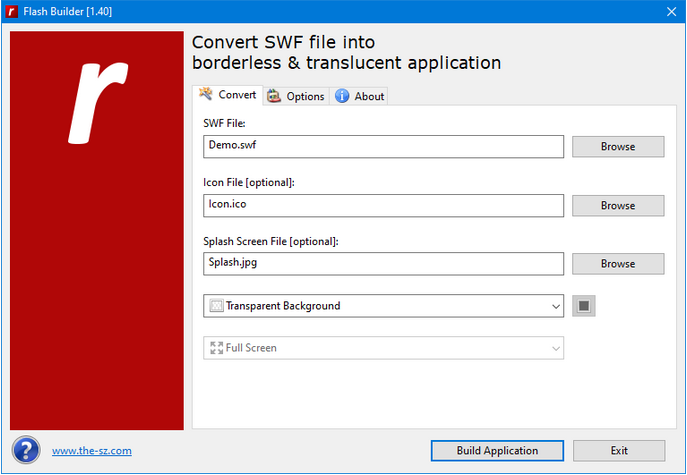This screenshot has width=687, height=475.
Task: Click the Transparent Background checkered icon
Action: (216, 305)
